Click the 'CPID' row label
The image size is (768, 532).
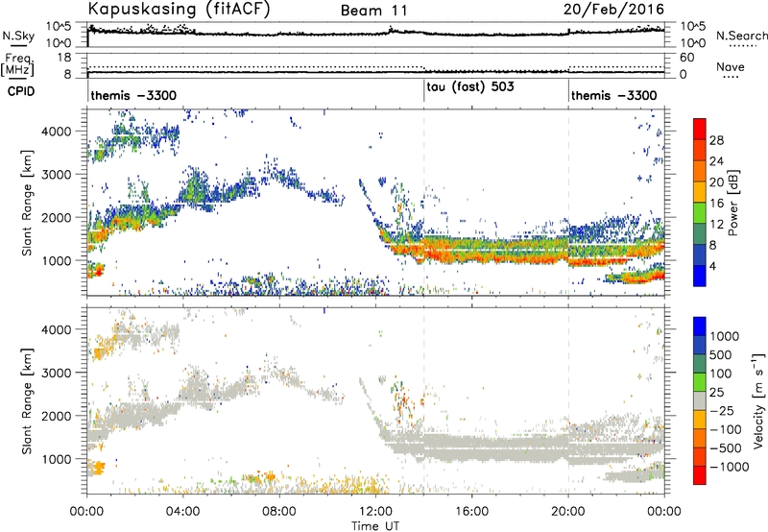[21, 91]
